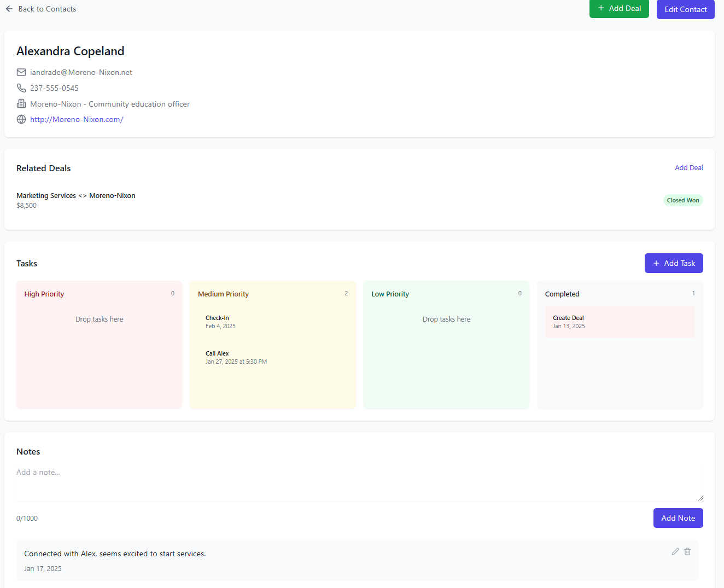Viewport: 724px width, 588px height.
Task: Select the Check-In task card
Action: click(x=272, y=322)
